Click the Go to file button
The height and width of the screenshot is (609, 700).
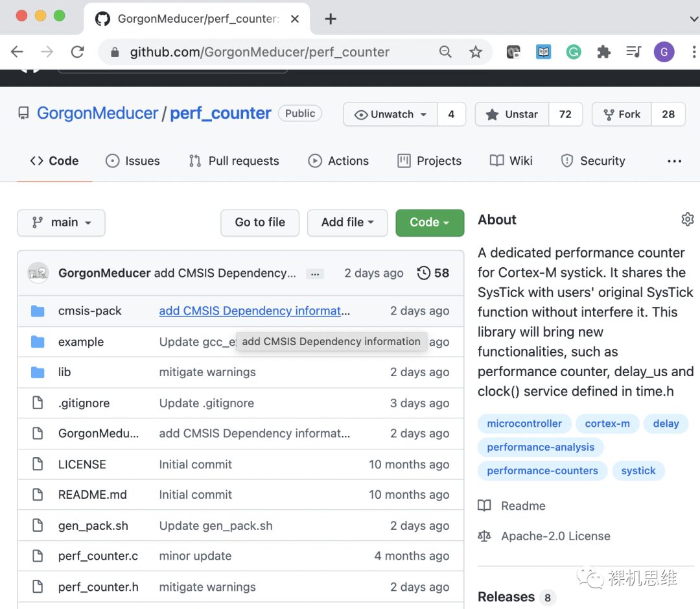[260, 222]
